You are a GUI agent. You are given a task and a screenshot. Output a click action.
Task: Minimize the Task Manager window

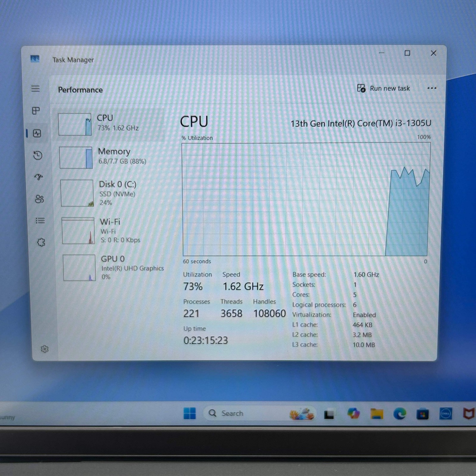[381, 53]
